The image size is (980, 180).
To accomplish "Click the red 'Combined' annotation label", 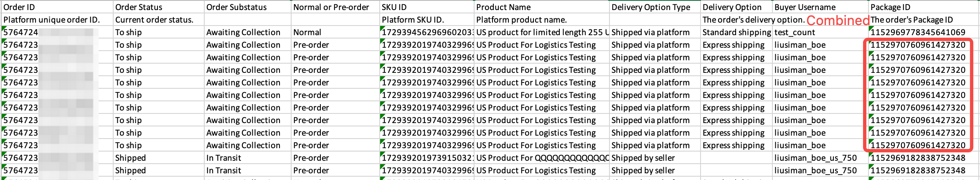I will tap(838, 21).
